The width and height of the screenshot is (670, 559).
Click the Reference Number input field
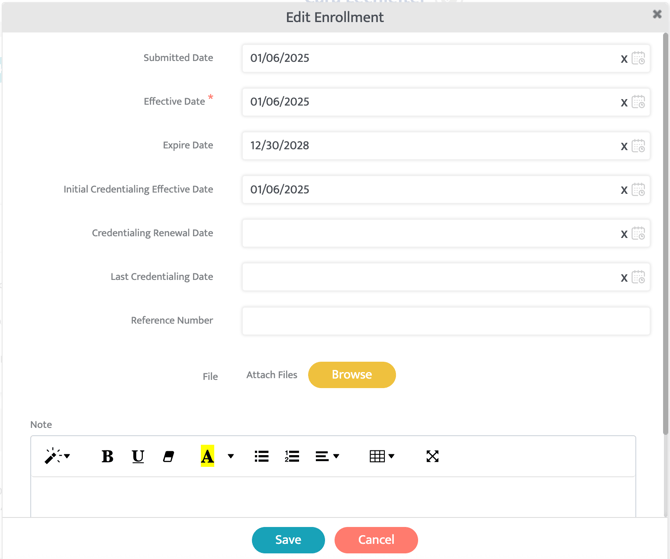pyautogui.click(x=446, y=321)
